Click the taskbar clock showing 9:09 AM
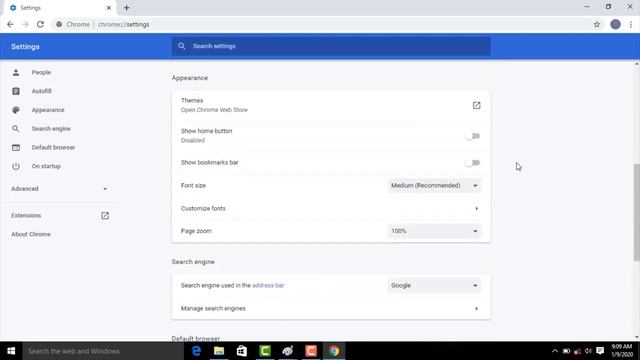The height and width of the screenshot is (360, 640). [x=622, y=351]
